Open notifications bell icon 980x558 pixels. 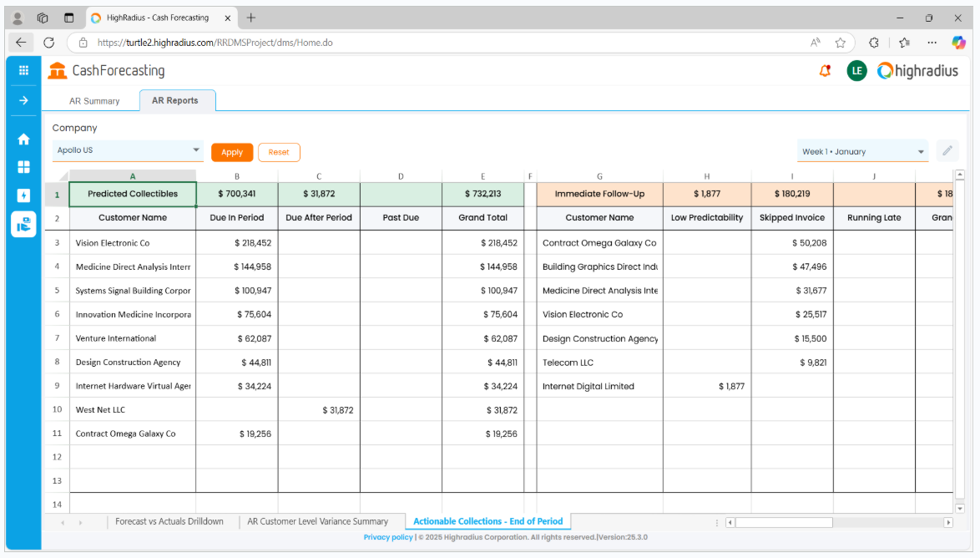(825, 71)
